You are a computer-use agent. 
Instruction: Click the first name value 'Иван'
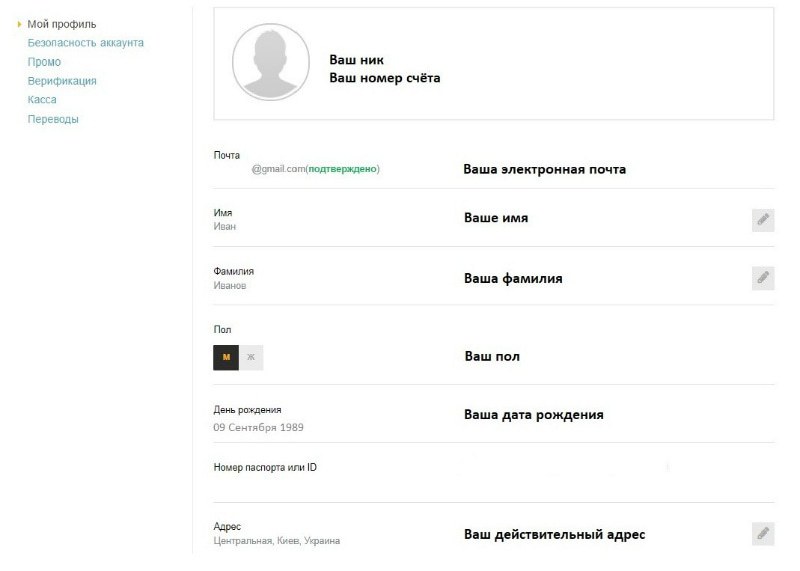(224, 227)
